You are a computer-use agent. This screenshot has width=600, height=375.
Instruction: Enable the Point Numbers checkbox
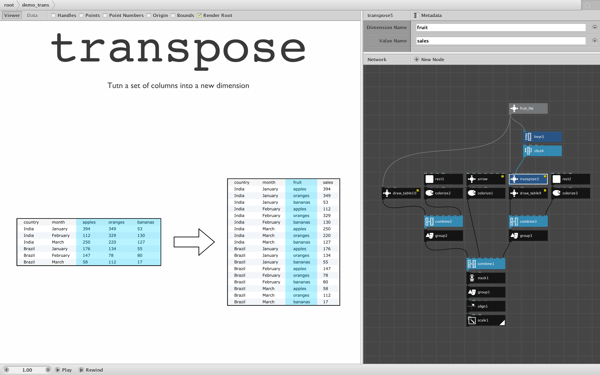pyautogui.click(x=105, y=15)
